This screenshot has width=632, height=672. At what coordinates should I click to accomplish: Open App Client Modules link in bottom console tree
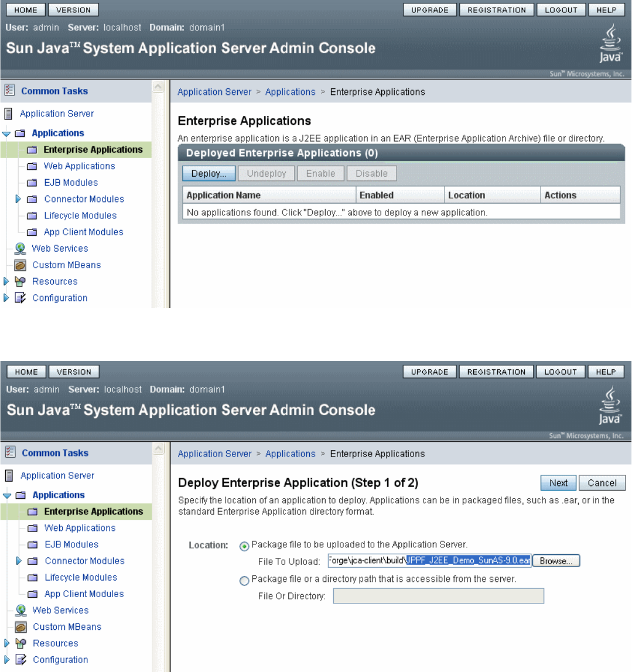point(84,594)
